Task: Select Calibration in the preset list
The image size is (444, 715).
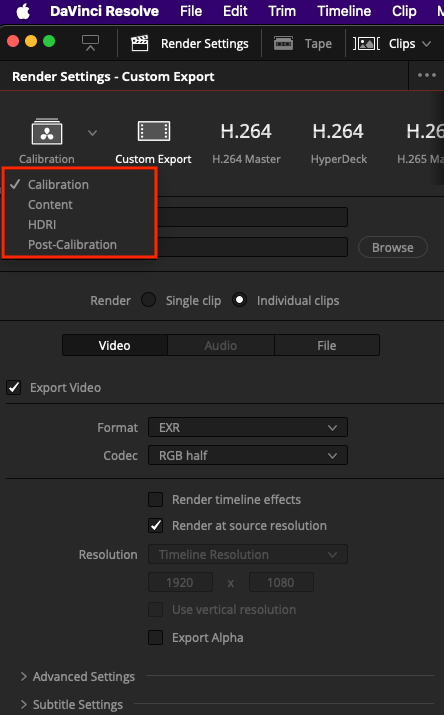Action: click(x=58, y=185)
